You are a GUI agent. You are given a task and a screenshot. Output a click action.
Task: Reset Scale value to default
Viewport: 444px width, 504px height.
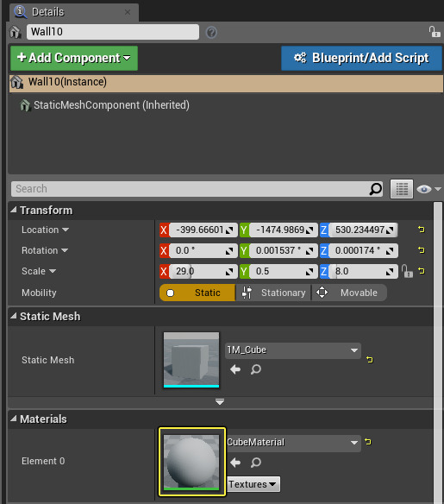(x=422, y=271)
